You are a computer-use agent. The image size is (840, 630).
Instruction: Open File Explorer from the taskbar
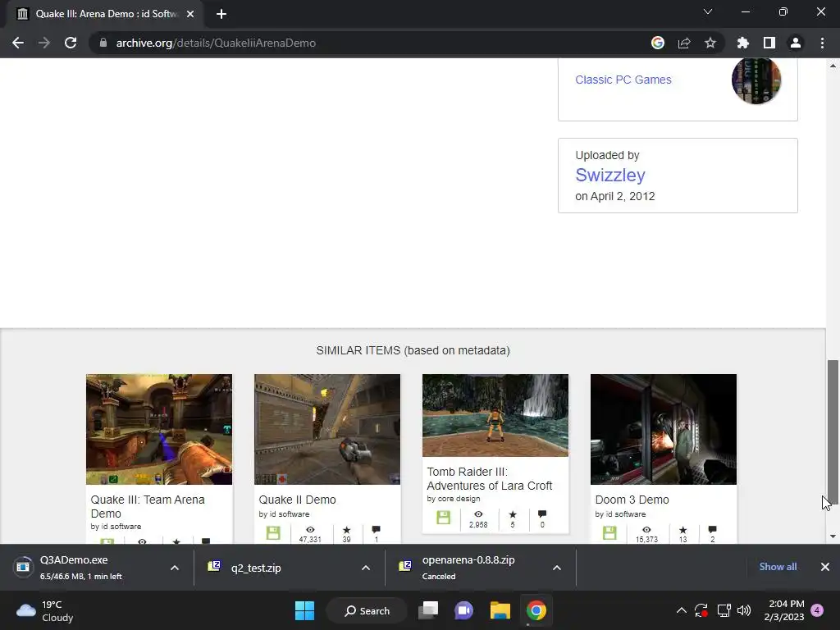click(x=500, y=610)
